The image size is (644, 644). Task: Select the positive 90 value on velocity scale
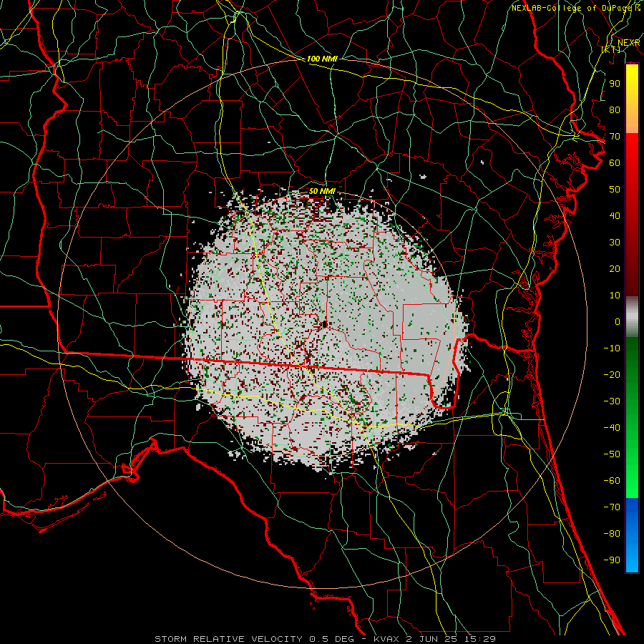point(615,84)
